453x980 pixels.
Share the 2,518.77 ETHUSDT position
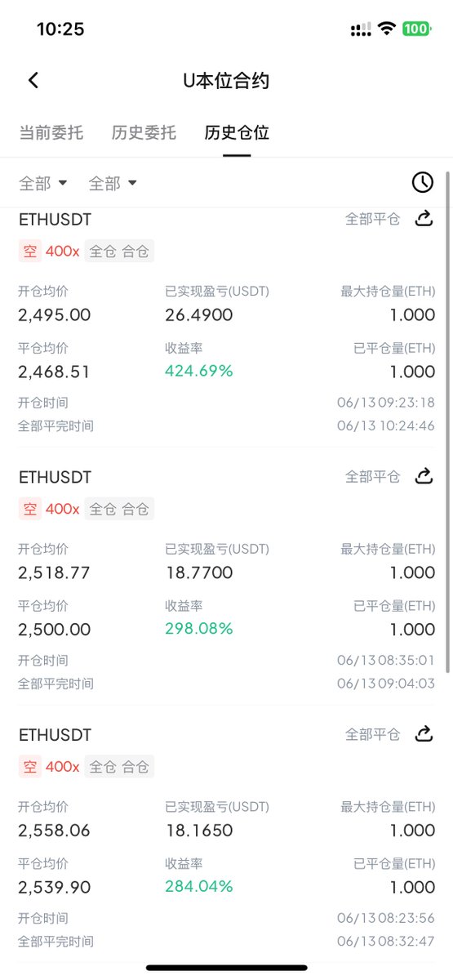point(424,476)
